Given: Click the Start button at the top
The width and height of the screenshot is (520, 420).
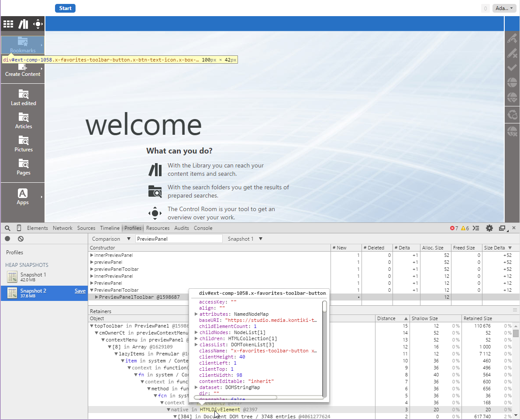Looking at the screenshot, I should click(65, 8).
